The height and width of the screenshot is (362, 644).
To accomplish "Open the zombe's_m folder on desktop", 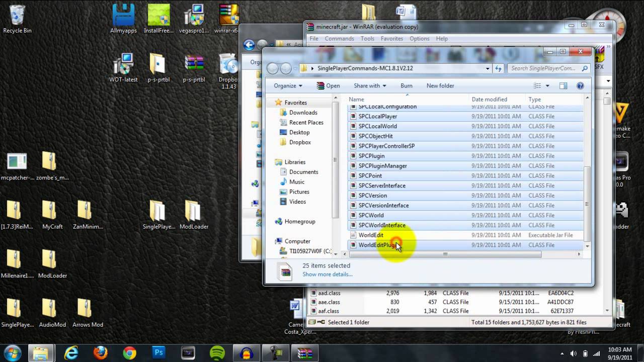I will 52,166.
